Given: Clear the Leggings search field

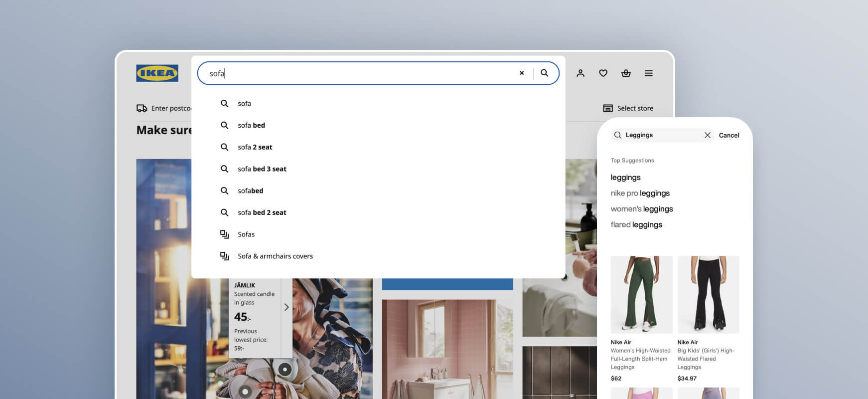Looking at the screenshot, I should coord(707,135).
